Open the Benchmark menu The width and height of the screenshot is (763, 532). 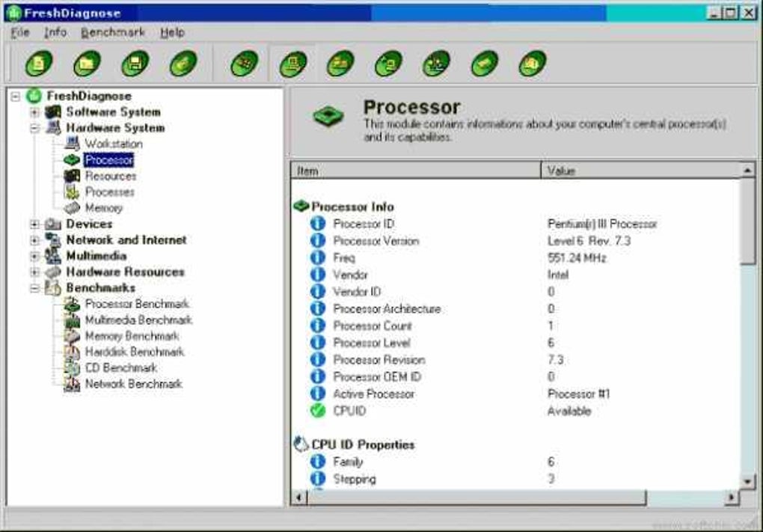pyautogui.click(x=113, y=33)
